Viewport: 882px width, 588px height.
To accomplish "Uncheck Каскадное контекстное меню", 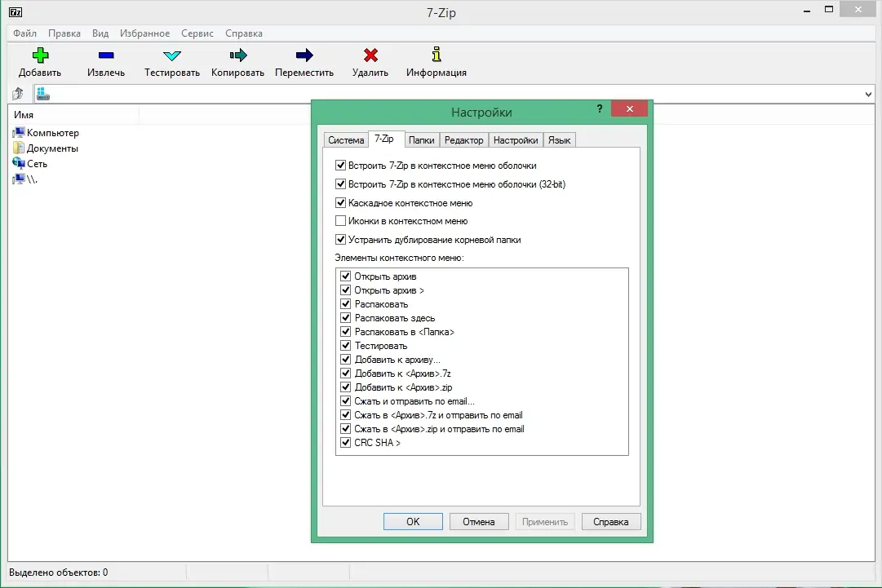I will [340, 202].
